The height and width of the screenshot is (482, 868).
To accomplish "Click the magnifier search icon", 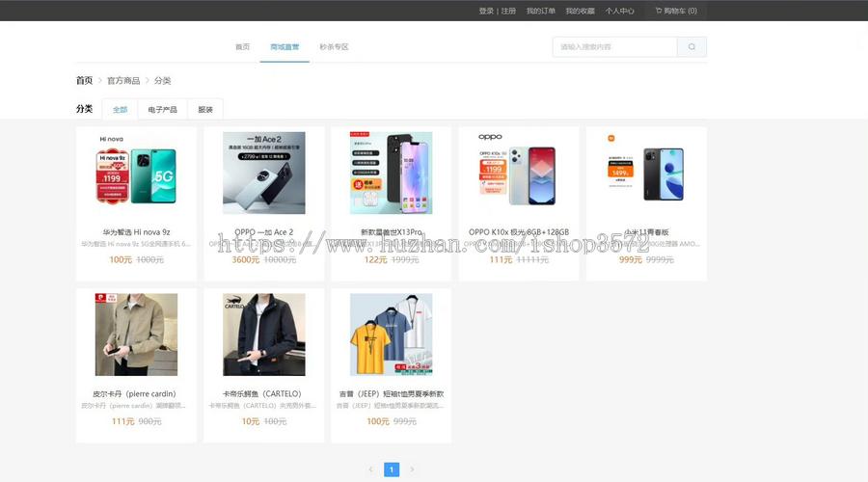I will tap(692, 47).
